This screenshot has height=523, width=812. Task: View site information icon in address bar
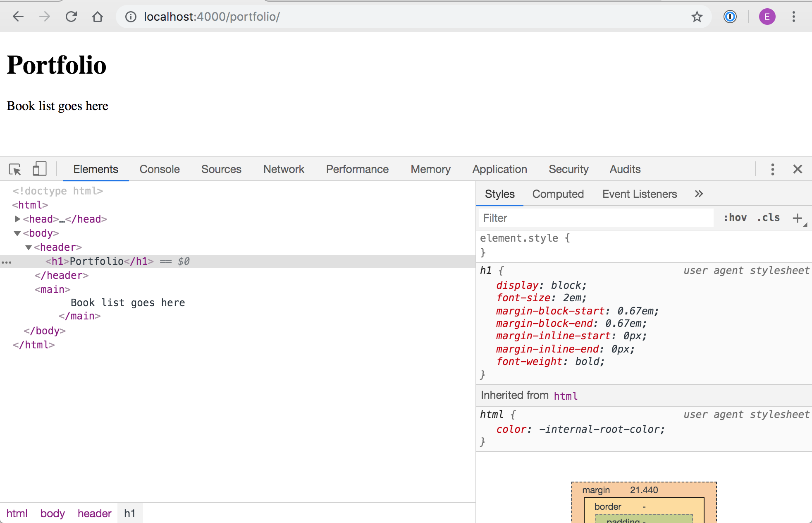click(131, 17)
